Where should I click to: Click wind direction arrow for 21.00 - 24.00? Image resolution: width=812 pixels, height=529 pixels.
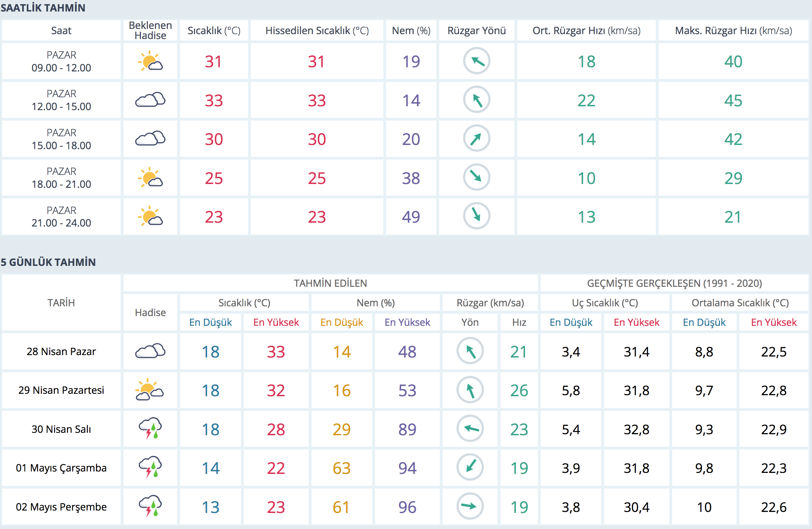click(476, 216)
